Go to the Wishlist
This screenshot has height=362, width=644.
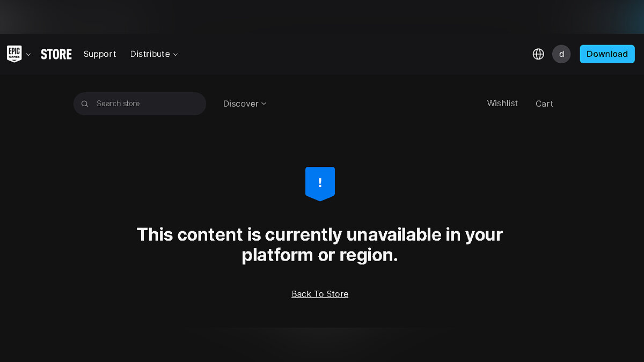[x=502, y=104]
